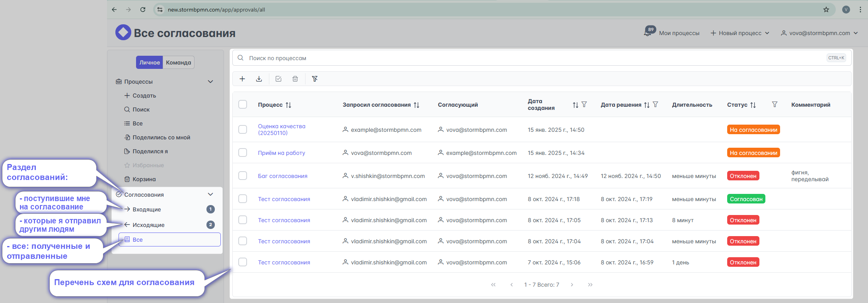Screen dimensions: 868x303
Task: Click the Согласован status badge
Action: (x=746, y=199)
